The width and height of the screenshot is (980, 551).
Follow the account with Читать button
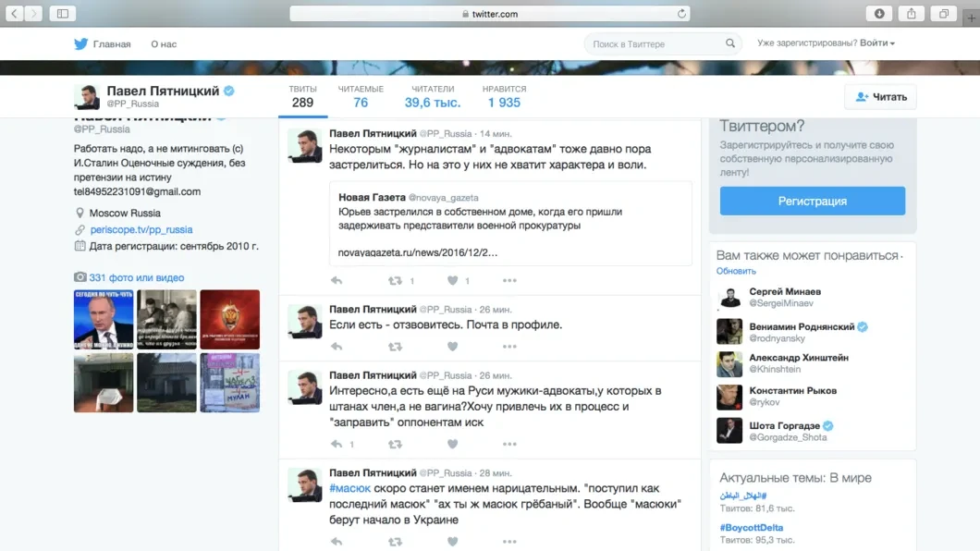click(x=880, y=97)
